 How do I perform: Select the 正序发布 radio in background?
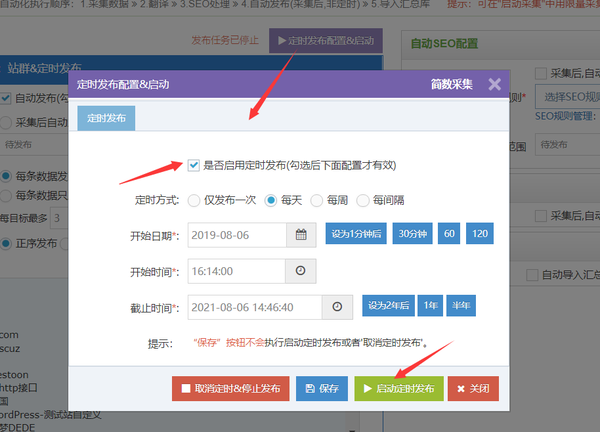tap(6, 243)
